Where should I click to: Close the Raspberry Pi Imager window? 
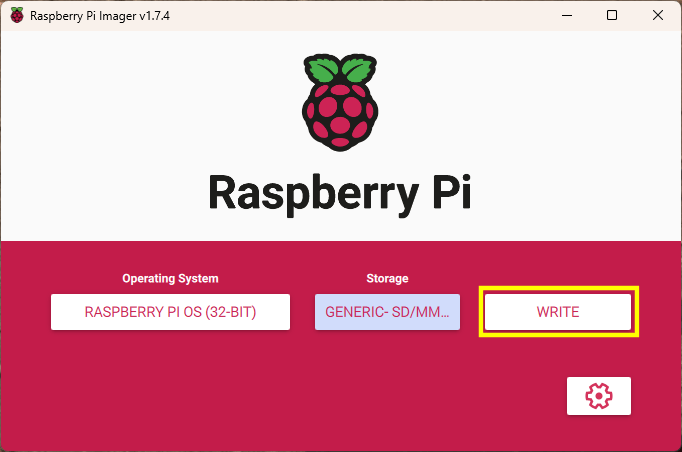[x=658, y=16]
